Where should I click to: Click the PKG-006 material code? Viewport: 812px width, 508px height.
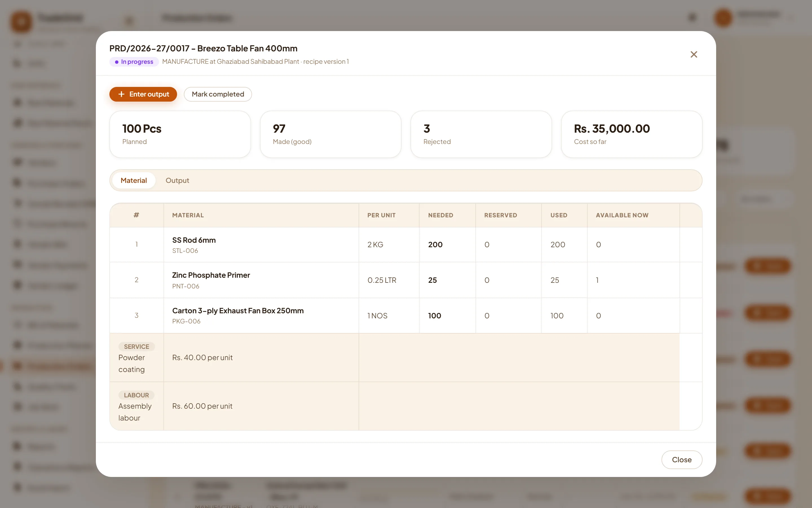[x=186, y=321]
